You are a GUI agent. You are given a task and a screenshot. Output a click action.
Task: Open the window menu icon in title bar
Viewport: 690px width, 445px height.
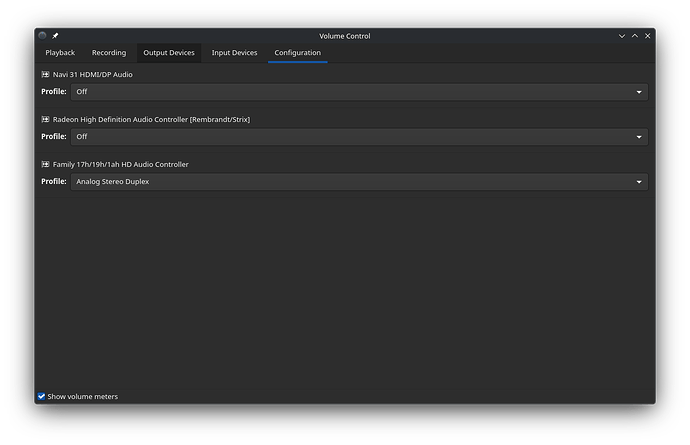(43, 36)
